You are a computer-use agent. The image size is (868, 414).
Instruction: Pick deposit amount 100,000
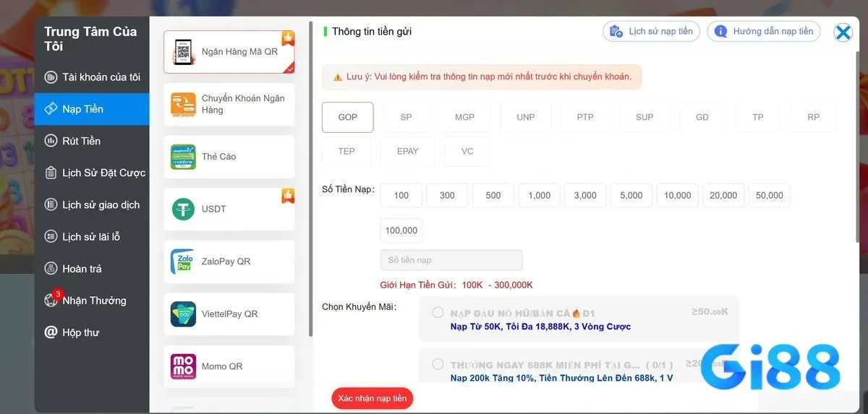[401, 230]
